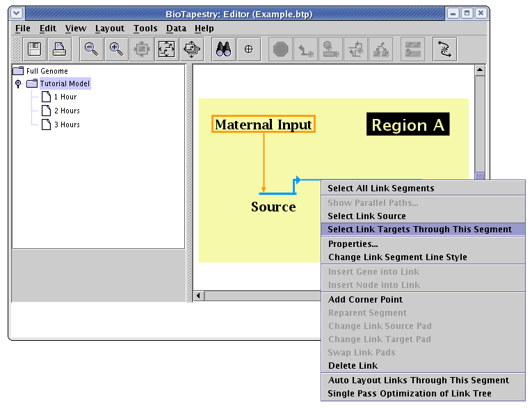Open Properties... from context menu
Image resolution: width=532 pixels, height=409 pixels.
point(353,244)
